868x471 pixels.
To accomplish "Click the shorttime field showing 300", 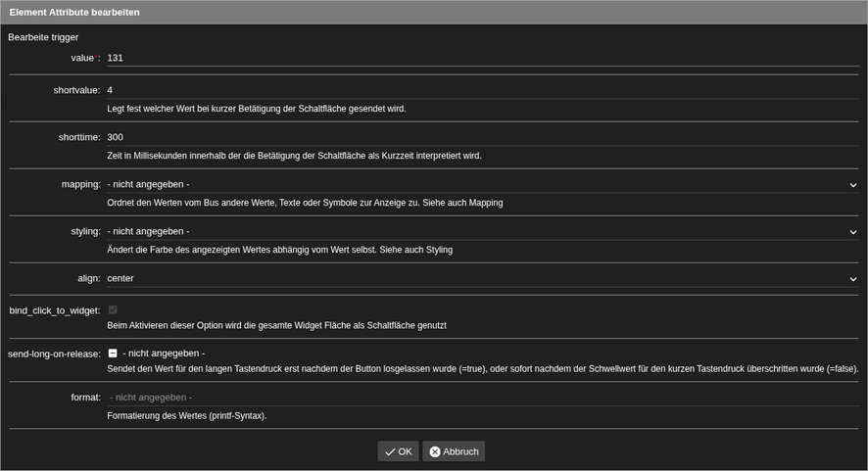I will point(483,137).
